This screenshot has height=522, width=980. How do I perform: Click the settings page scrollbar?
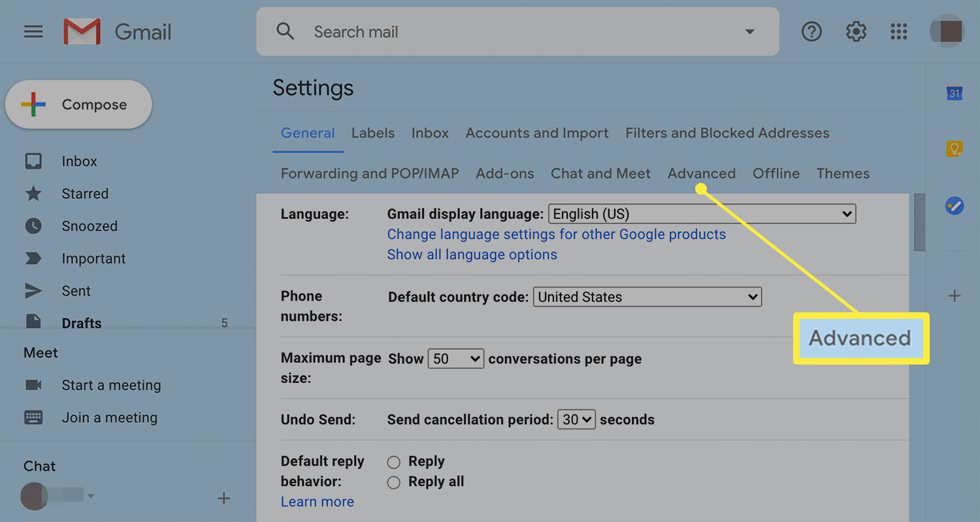pos(919,222)
